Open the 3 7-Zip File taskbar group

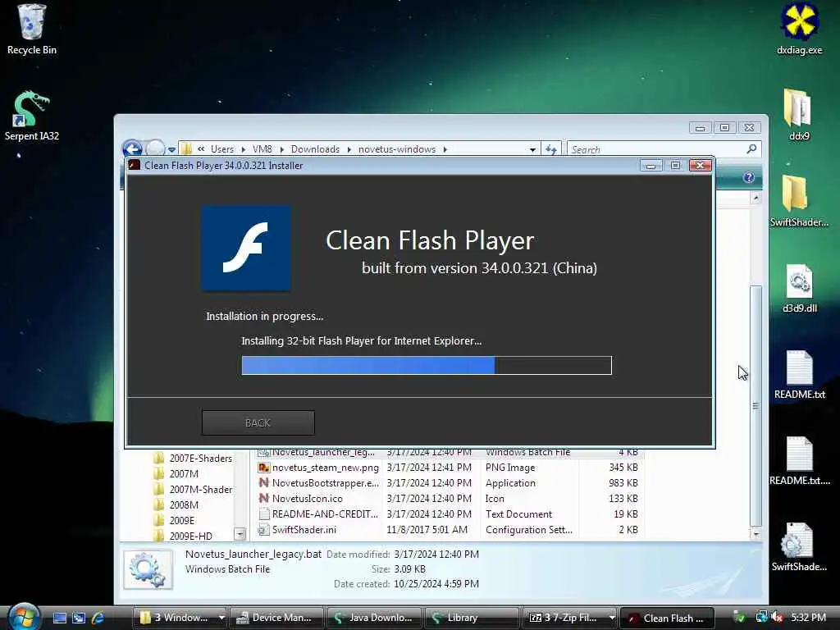569,618
